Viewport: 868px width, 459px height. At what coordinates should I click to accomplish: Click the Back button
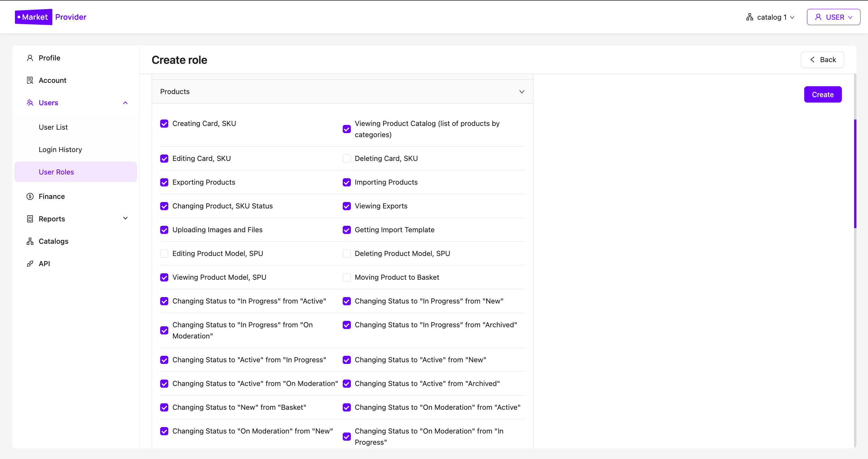click(822, 60)
